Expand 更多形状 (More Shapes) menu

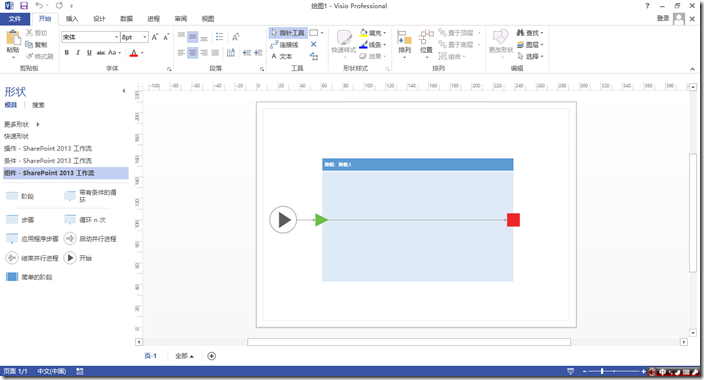22,124
